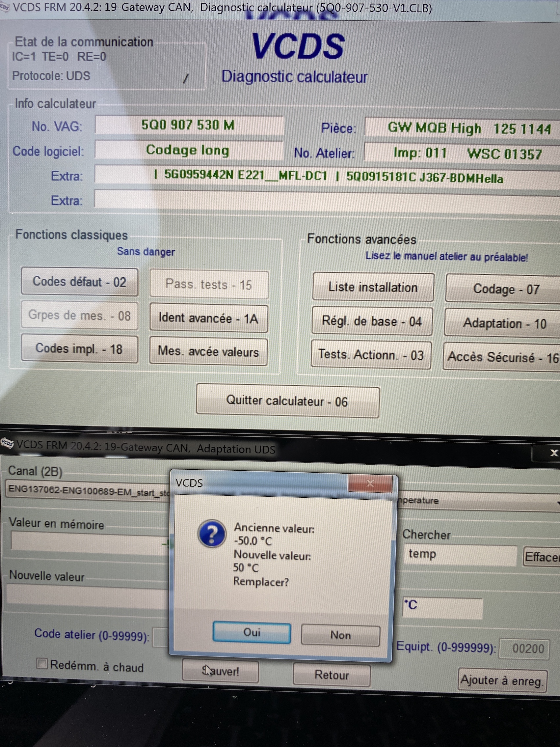Decline replacement with Non
Screen dimensions: 560x747
pyautogui.click(x=340, y=635)
